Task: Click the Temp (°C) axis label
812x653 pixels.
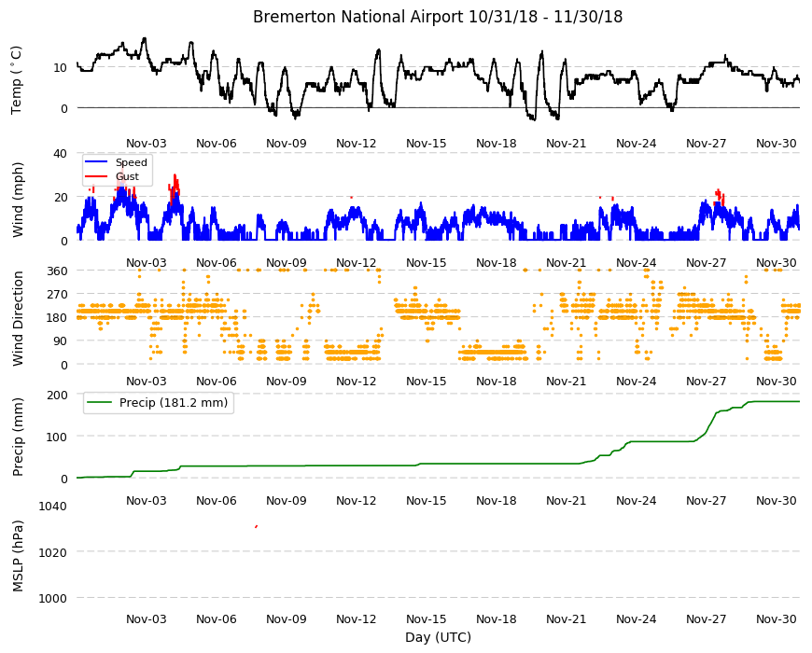Action: [17, 80]
